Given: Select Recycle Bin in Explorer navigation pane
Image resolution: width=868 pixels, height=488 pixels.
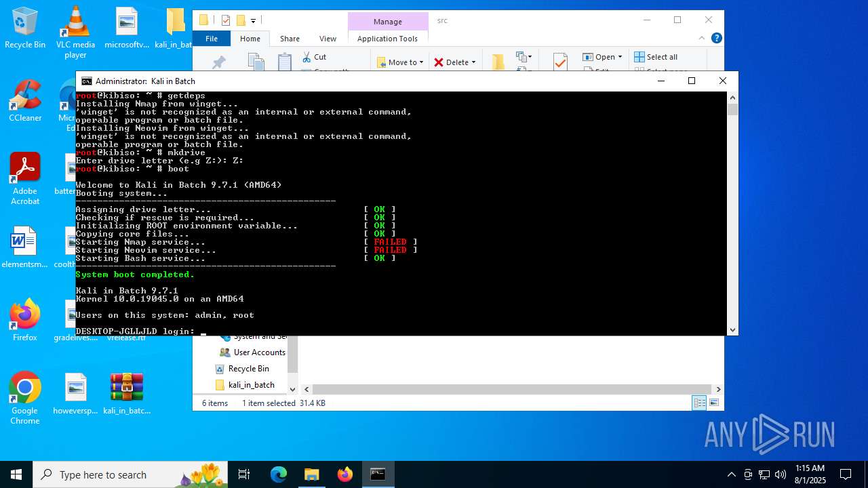Looking at the screenshot, I should [242, 369].
